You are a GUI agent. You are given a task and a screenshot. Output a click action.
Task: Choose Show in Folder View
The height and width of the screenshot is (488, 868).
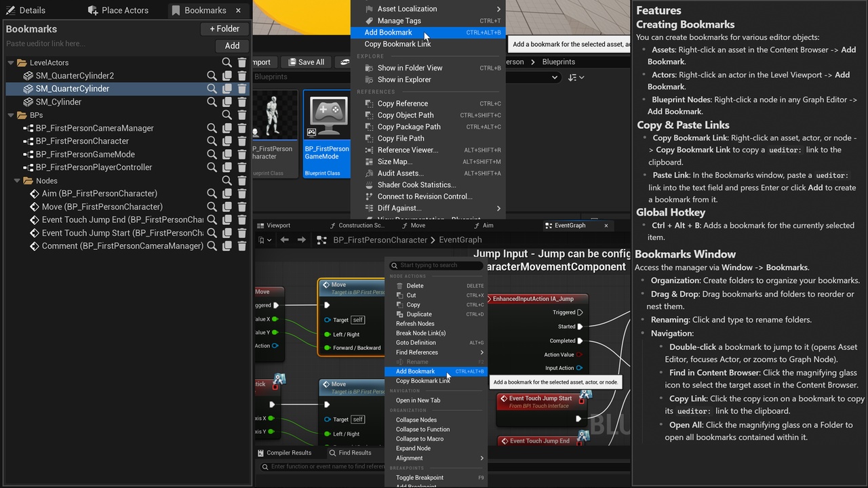[429, 68]
